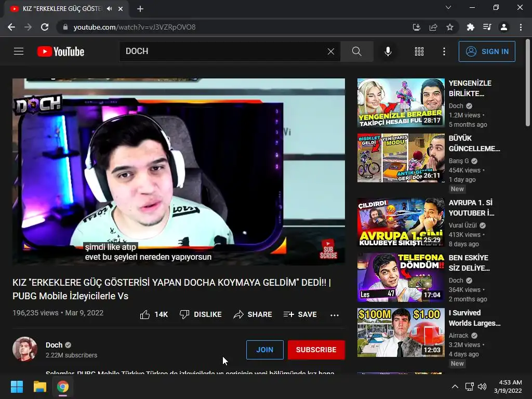Install app icon in address bar
This screenshot has height=399, width=532.
(x=417, y=27)
